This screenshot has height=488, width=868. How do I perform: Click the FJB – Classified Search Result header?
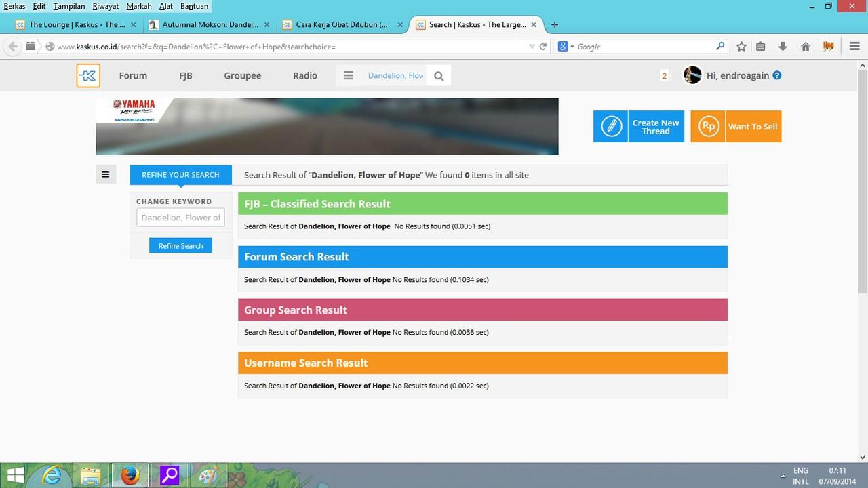483,203
